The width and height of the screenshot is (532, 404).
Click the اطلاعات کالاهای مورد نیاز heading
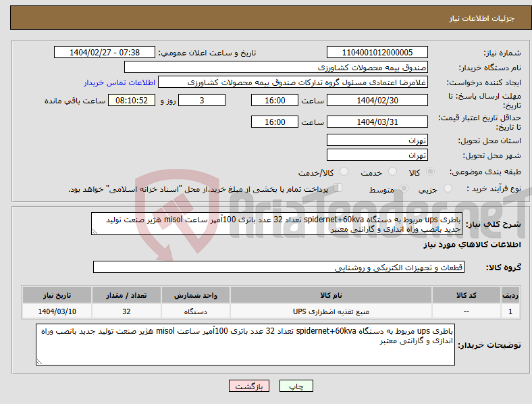[472, 245]
